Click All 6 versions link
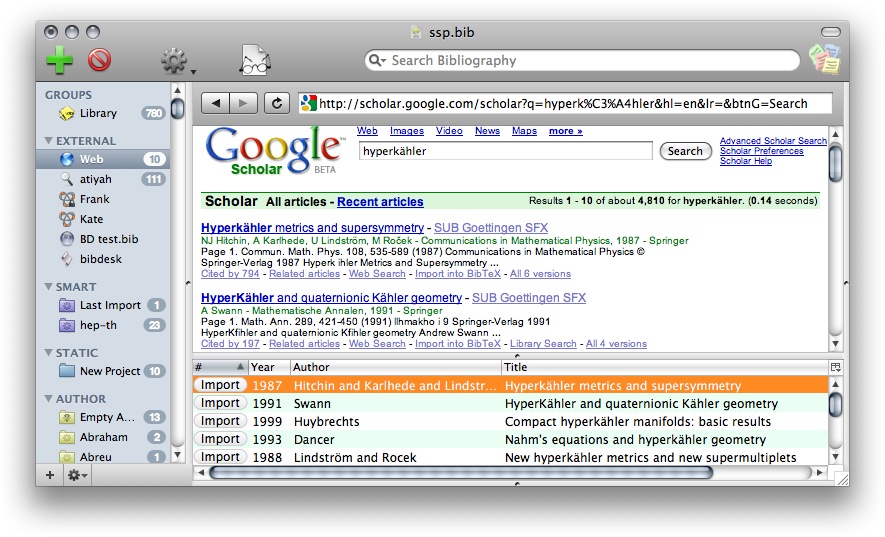Screen dimensions: 885x537 [540, 274]
